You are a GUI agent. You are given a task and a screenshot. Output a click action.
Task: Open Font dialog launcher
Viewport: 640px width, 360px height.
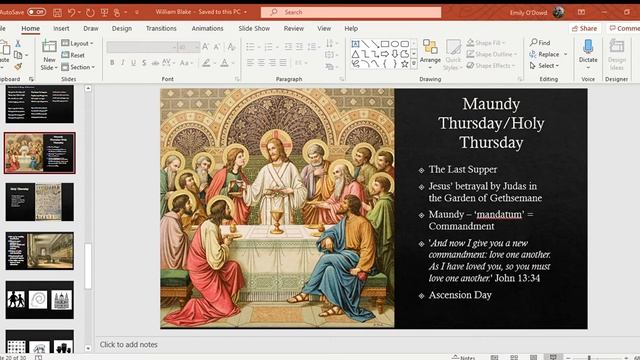237,79
